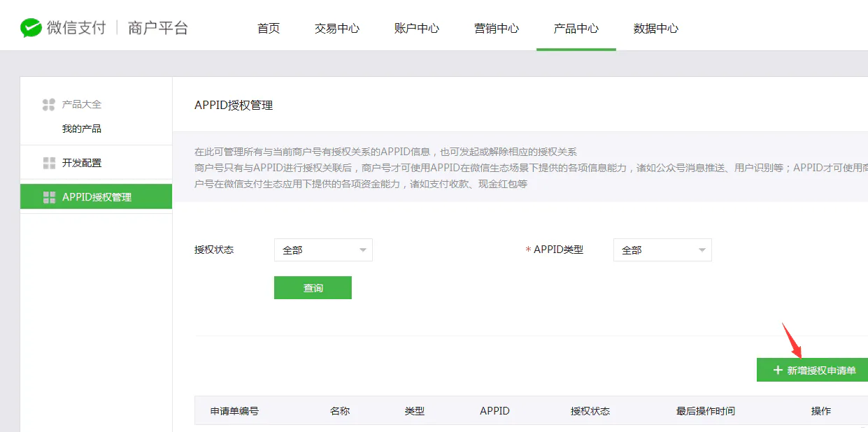Click the 授权状态 column header
The height and width of the screenshot is (432, 868).
pyautogui.click(x=590, y=411)
